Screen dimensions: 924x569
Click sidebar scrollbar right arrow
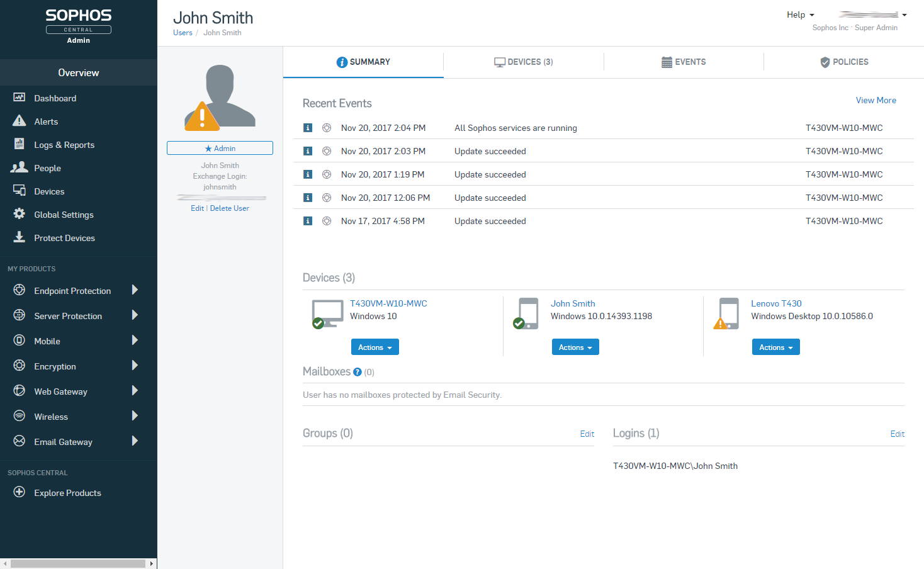[152, 563]
